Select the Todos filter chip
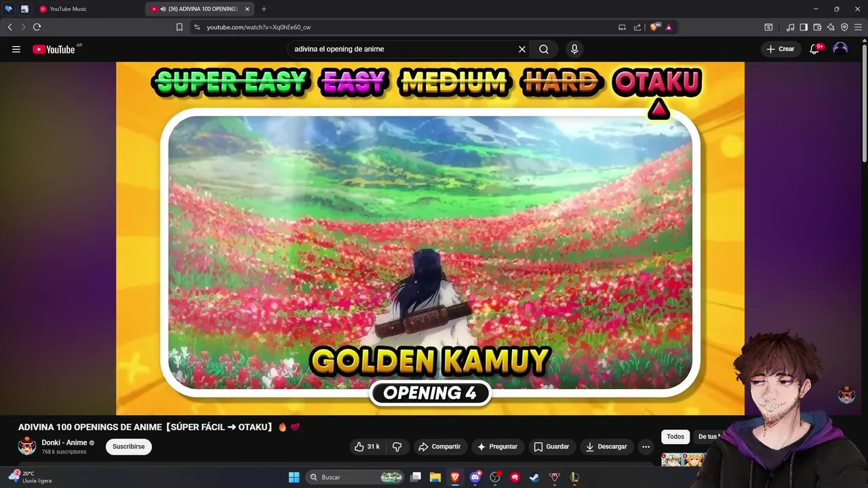868x488 pixels. click(x=675, y=436)
